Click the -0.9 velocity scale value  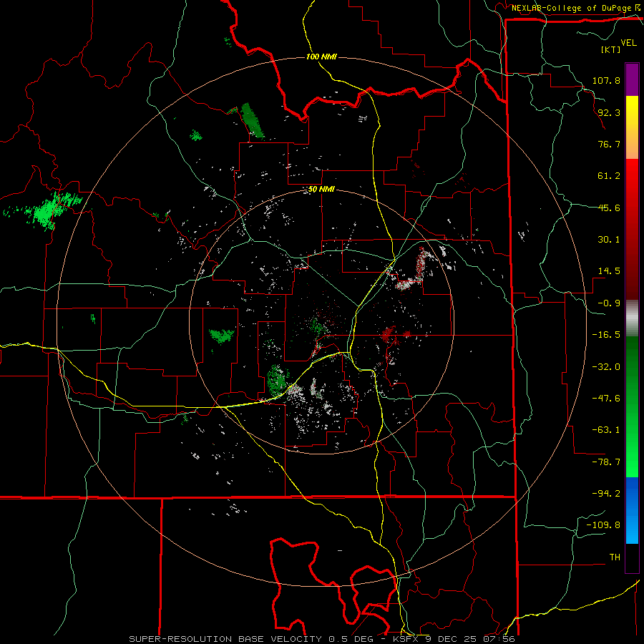click(x=609, y=303)
